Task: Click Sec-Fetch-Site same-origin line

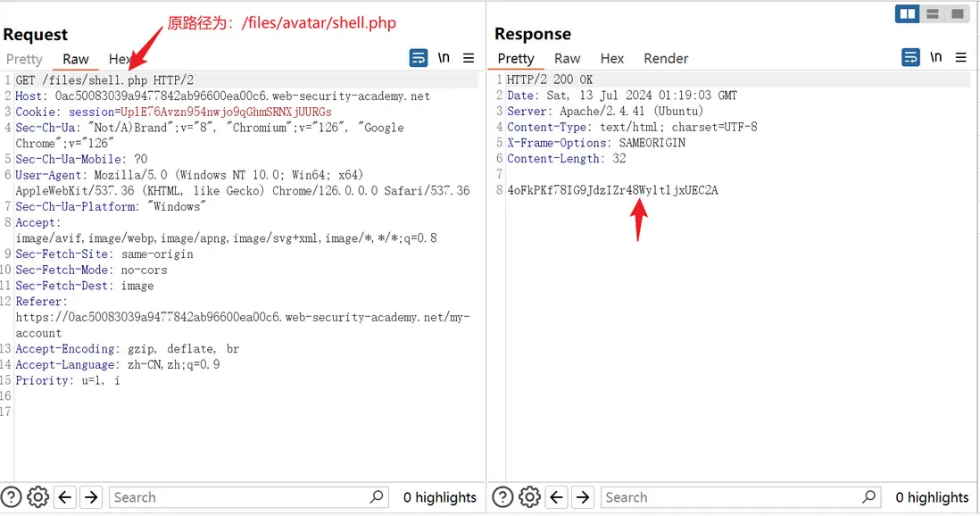Action: pyautogui.click(x=104, y=254)
